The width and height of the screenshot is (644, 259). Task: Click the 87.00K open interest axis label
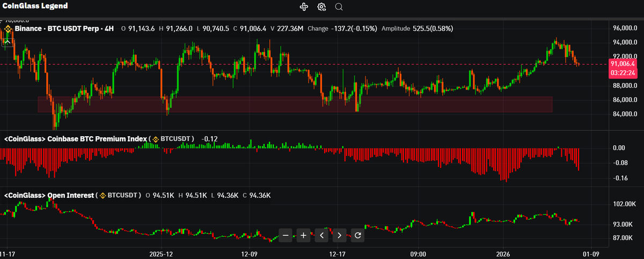pos(623,238)
